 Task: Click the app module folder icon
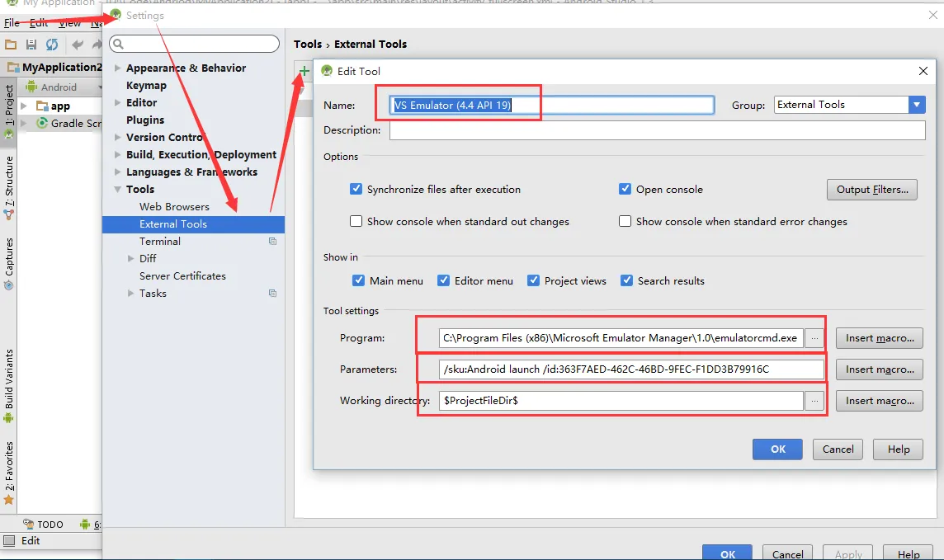[42, 106]
